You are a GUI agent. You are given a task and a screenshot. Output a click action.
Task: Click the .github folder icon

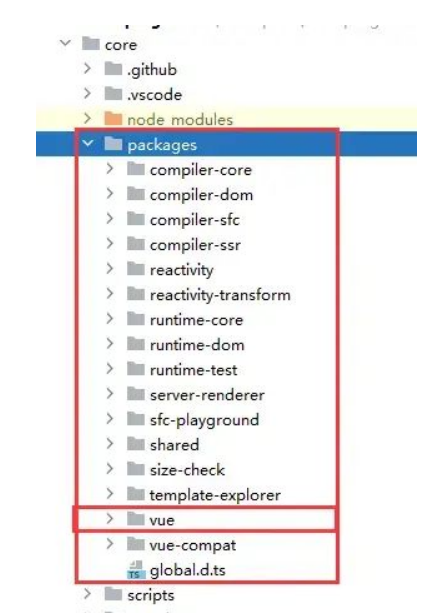point(113,69)
